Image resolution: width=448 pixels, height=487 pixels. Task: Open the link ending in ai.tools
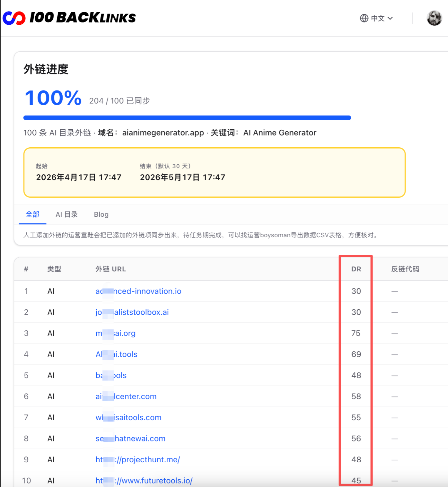click(116, 354)
